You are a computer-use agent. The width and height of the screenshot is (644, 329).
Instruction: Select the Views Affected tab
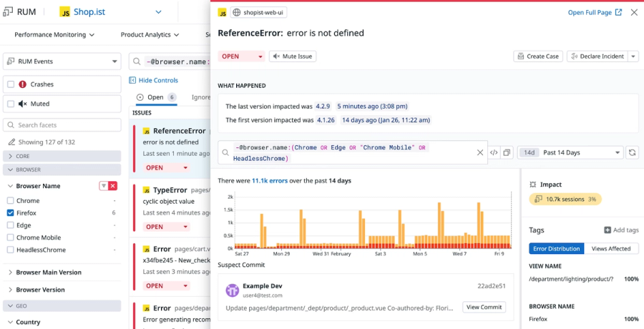coord(611,248)
